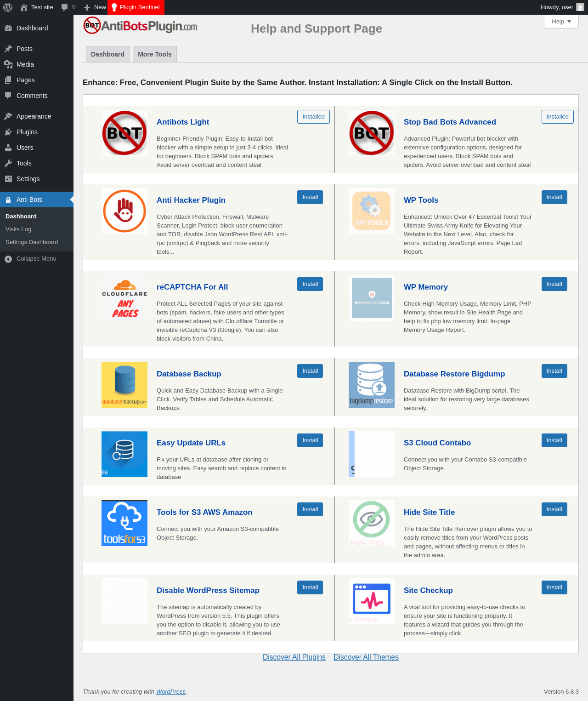
Task: Click the Cloudflare Any Pages icon
Action: click(x=124, y=298)
